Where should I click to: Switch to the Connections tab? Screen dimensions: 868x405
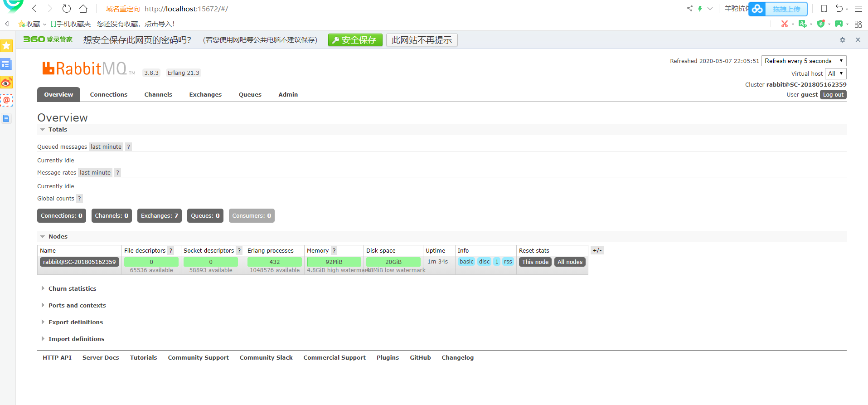[x=109, y=94]
